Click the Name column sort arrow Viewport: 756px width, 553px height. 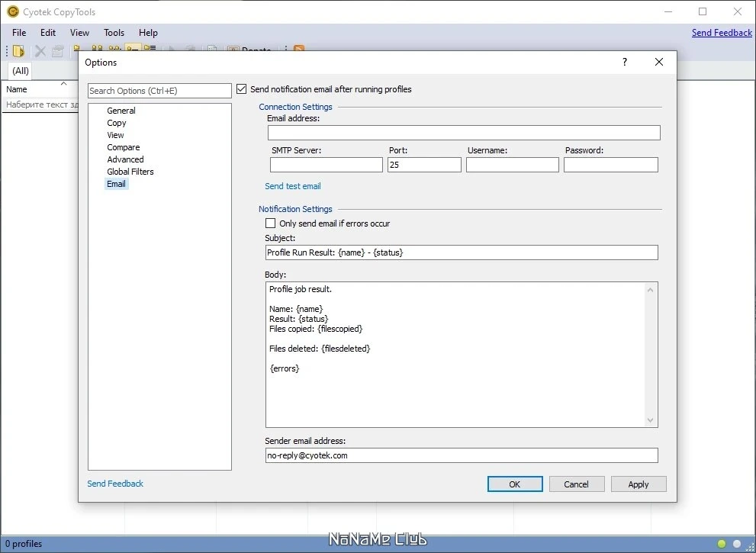(63, 83)
